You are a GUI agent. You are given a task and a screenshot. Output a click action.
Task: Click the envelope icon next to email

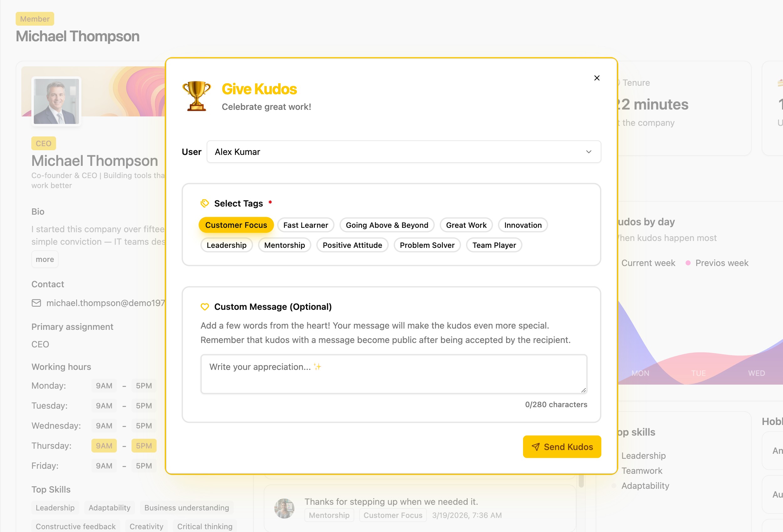(36, 303)
